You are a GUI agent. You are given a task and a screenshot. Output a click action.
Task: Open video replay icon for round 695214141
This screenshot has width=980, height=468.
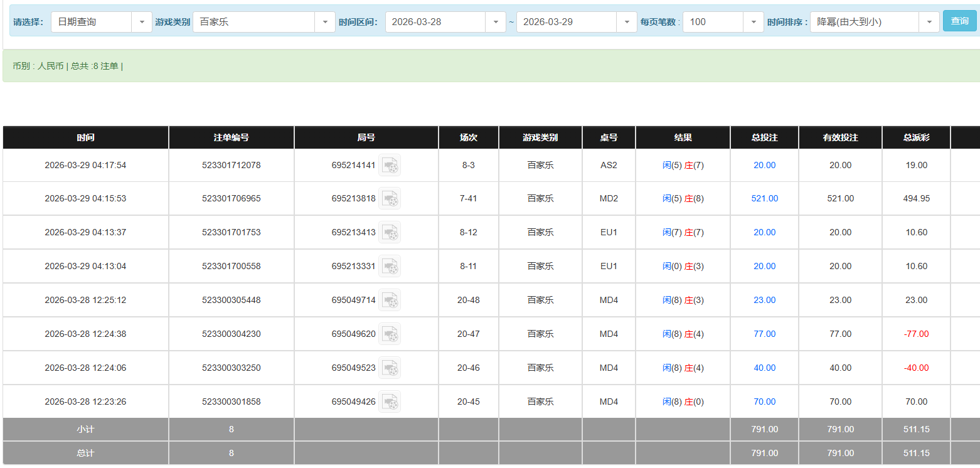390,166
